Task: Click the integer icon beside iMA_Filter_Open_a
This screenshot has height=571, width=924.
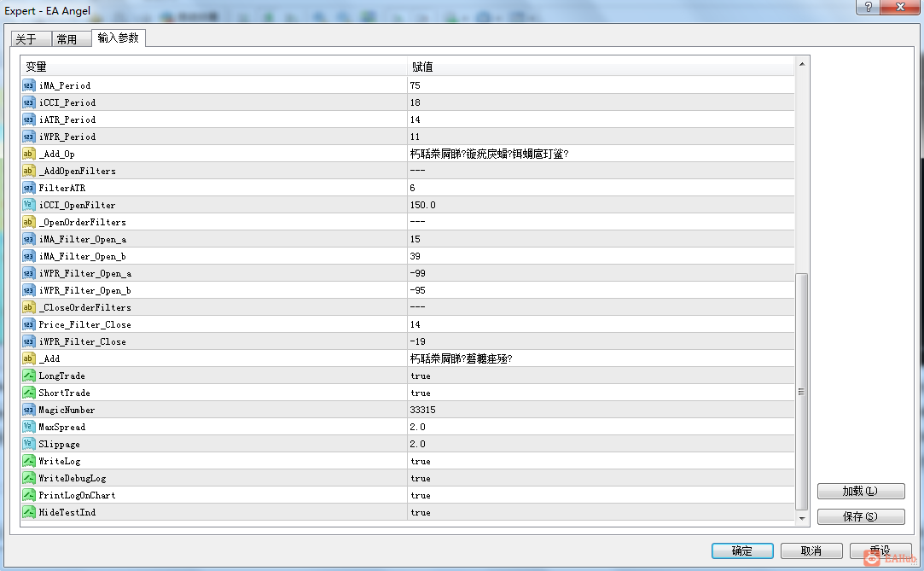Action: point(28,239)
